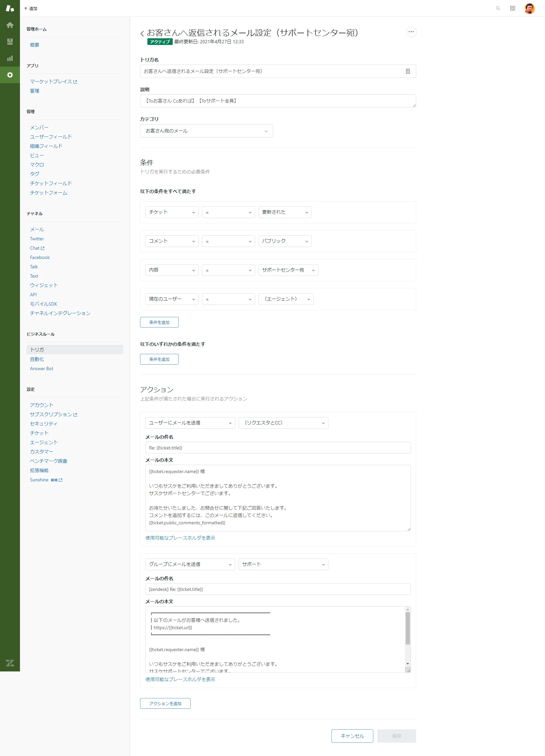This screenshot has height=756, width=545.
Task: Open マクロ in the sidebar
Action: point(37,165)
